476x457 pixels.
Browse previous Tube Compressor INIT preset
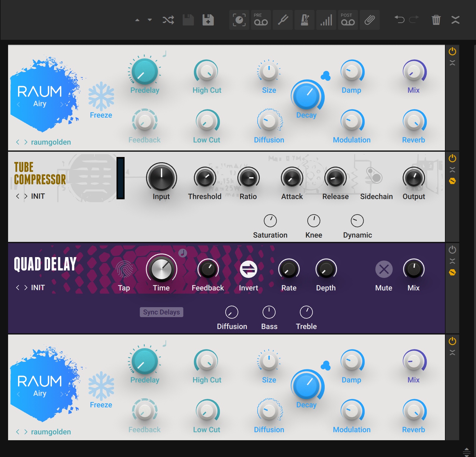tap(18, 196)
